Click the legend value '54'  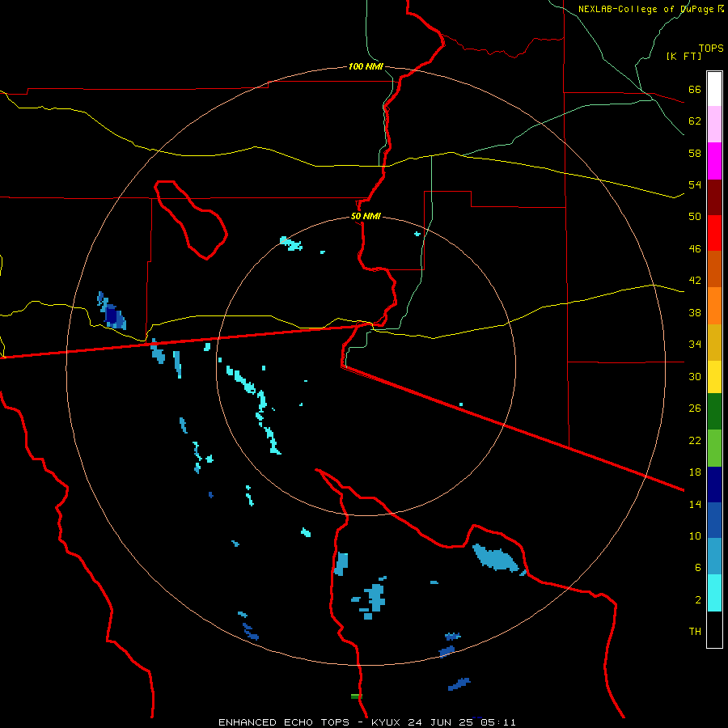695,184
